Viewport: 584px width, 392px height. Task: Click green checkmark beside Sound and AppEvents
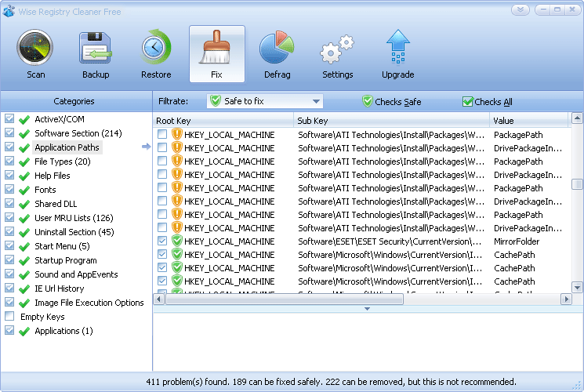pyautogui.click(x=24, y=275)
